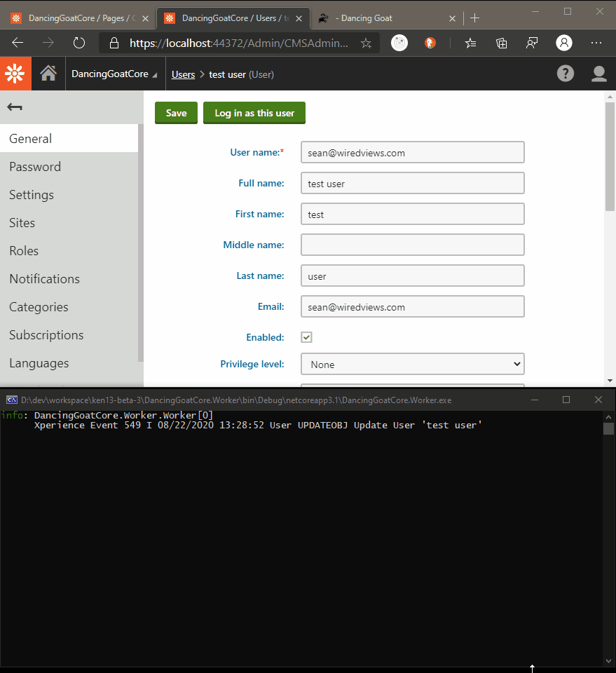Select the General sidebar item
Screen dimensions: 616x673
[69, 138]
